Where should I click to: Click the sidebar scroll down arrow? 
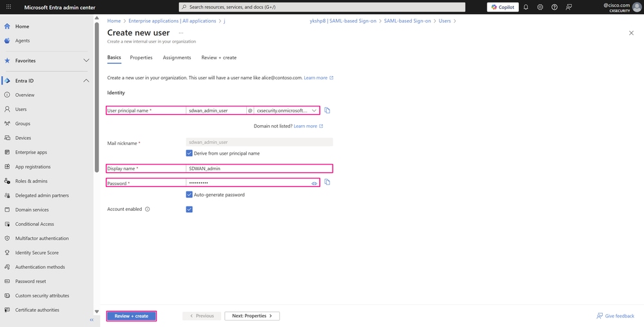click(97, 312)
